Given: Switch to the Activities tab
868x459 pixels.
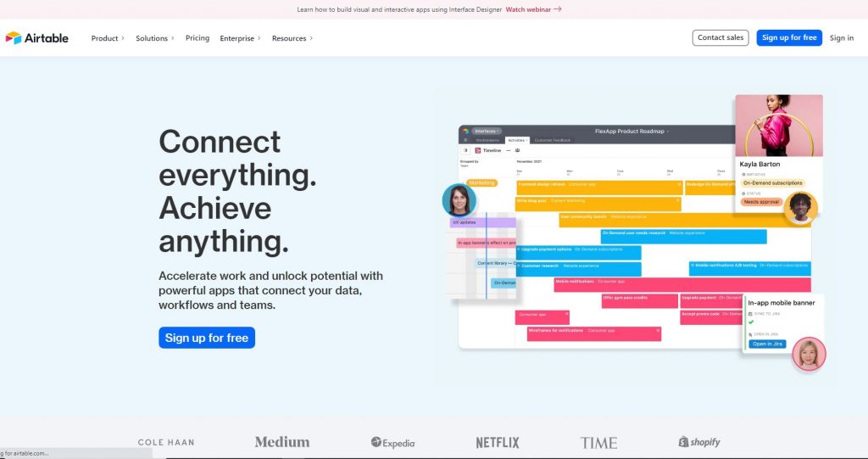Looking at the screenshot, I should click(518, 140).
